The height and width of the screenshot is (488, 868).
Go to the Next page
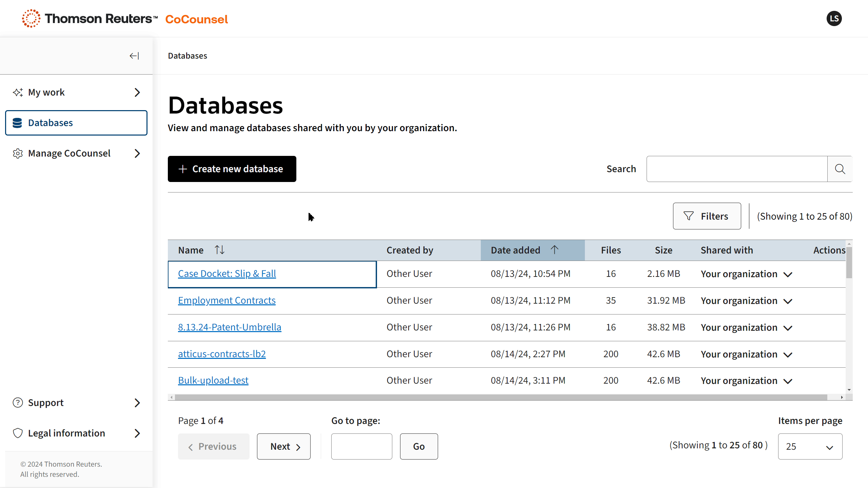283,446
